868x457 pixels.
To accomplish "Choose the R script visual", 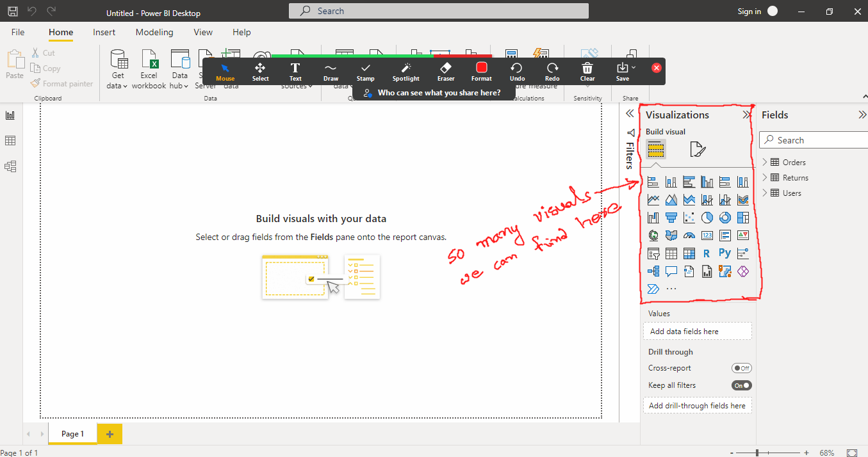I will pyautogui.click(x=707, y=253).
